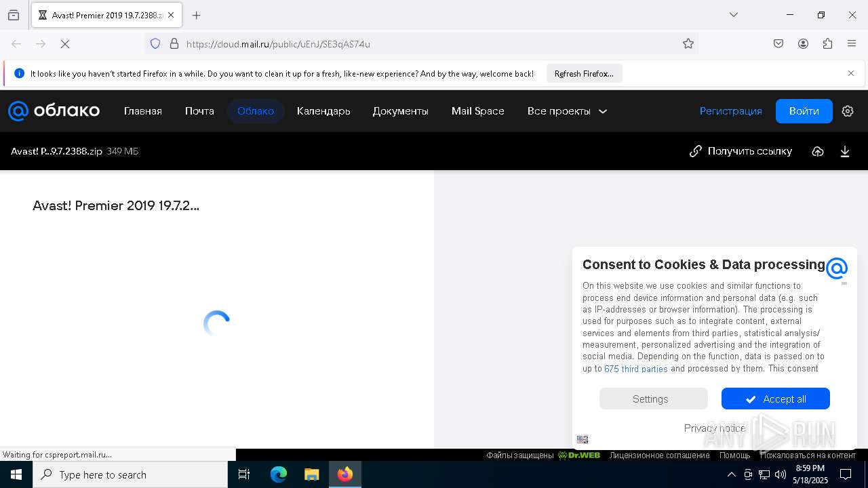868x488 pixels.
Task: Open File Explorer from taskbar
Action: point(311,474)
